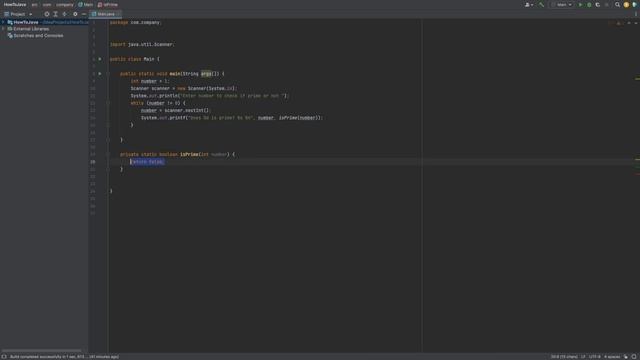The height and width of the screenshot is (360, 640).
Task: Collapse the isPrime method fold marker
Action: tap(108, 154)
